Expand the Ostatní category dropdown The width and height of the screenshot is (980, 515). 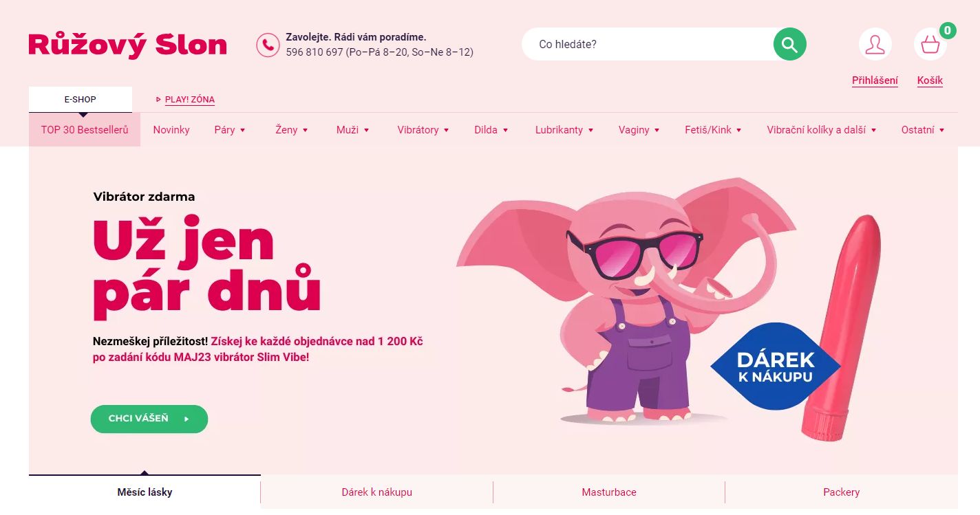tap(923, 130)
